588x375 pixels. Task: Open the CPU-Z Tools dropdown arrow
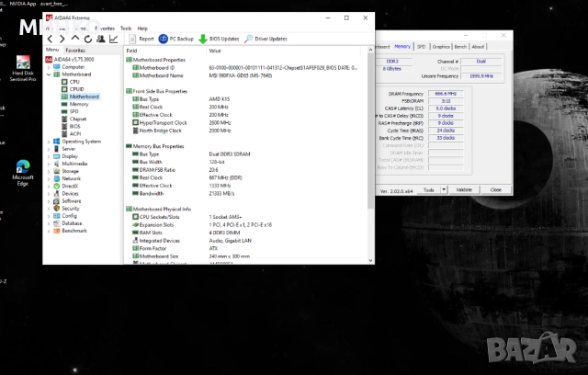444,189
